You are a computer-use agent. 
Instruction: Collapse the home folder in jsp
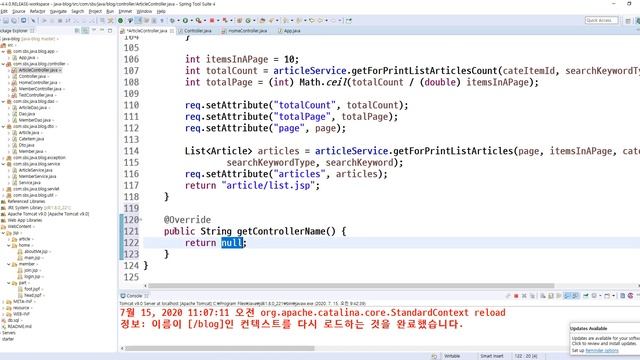click(9, 245)
